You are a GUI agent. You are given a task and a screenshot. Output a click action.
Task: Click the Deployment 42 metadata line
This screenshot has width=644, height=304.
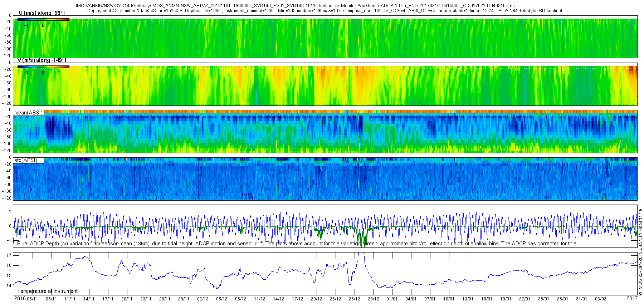pyautogui.click(x=325, y=11)
